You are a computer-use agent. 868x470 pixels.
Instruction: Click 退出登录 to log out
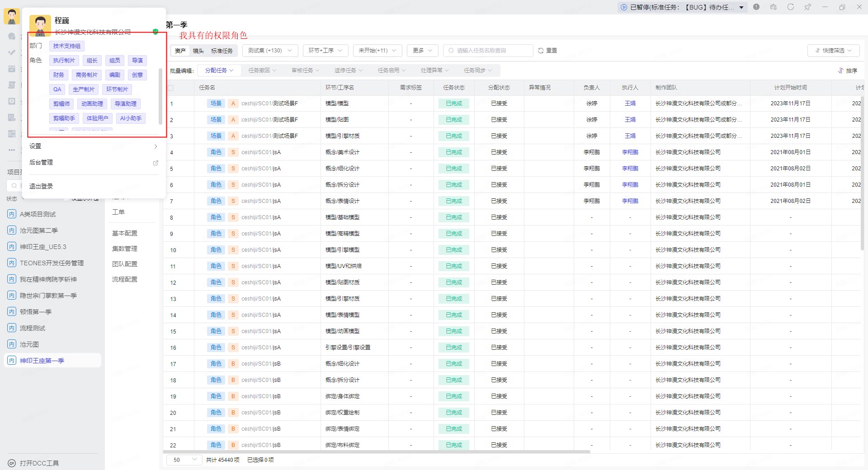tap(41, 186)
